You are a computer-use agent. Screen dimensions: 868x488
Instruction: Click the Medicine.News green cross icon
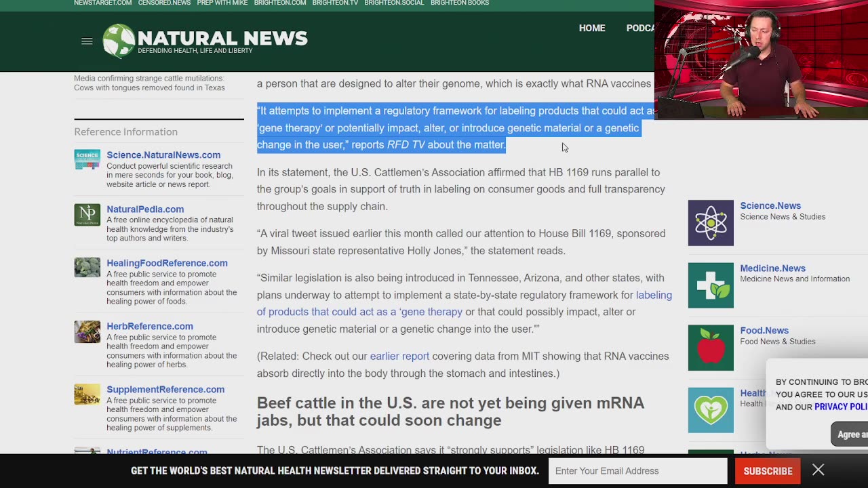click(x=711, y=285)
